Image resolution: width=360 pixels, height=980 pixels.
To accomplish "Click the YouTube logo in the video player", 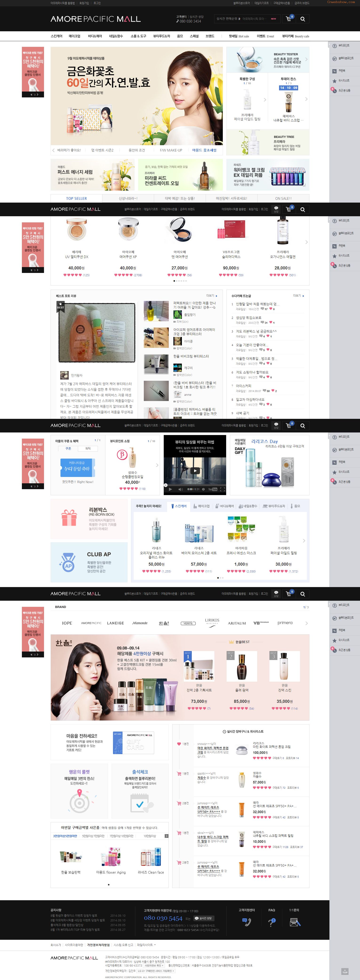I will pyautogui.click(x=213, y=489).
